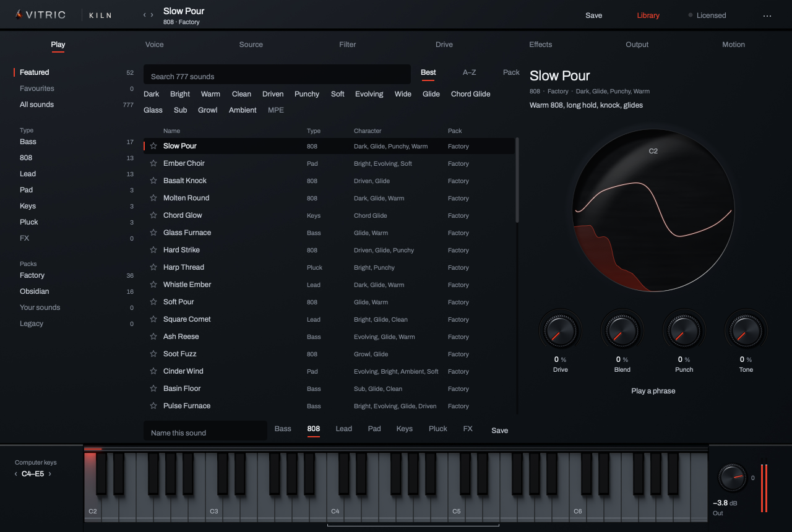Click the Drive knob
792x532 pixels.
(561, 331)
